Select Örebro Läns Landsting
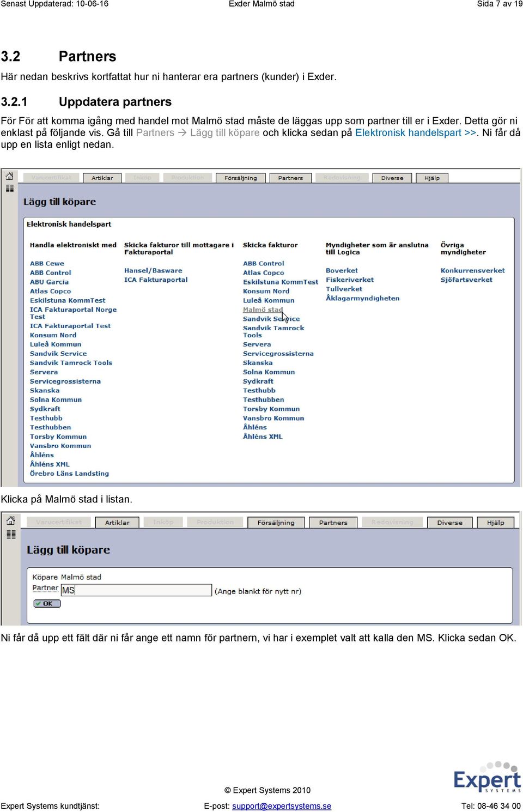Image resolution: width=523 pixels, height=812 pixels. click(x=69, y=474)
